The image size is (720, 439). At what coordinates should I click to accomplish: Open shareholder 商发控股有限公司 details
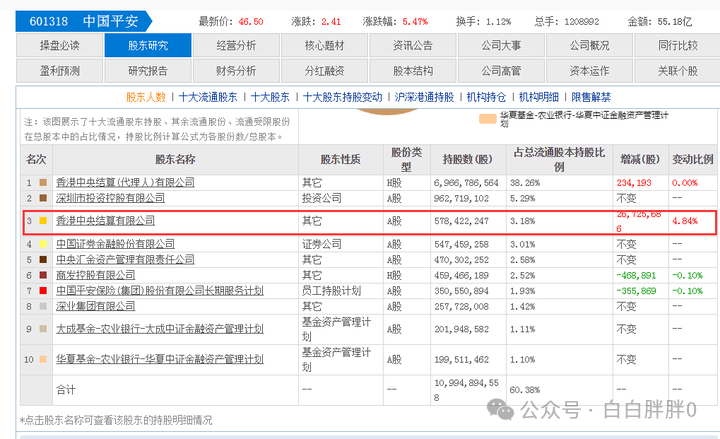click(x=96, y=276)
